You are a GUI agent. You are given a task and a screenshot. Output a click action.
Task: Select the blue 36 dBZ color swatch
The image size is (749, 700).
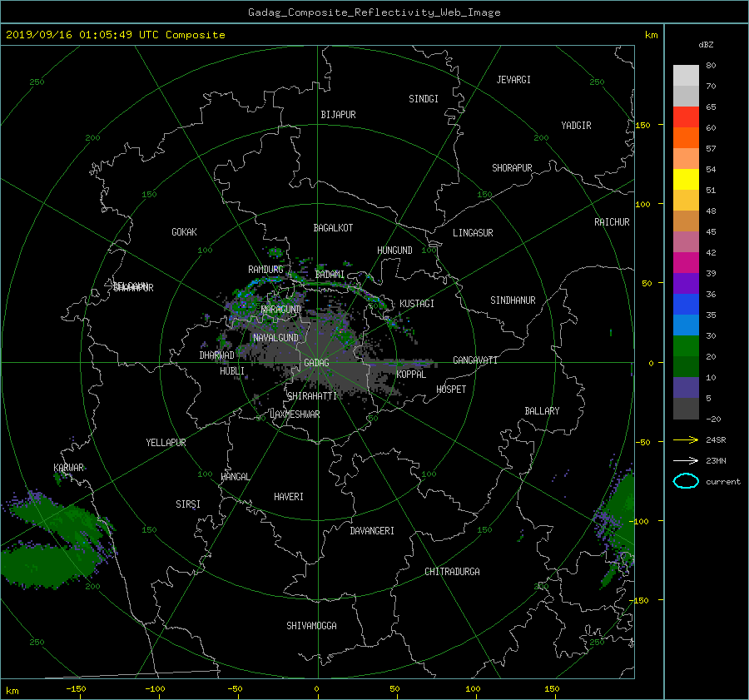[x=686, y=305]
